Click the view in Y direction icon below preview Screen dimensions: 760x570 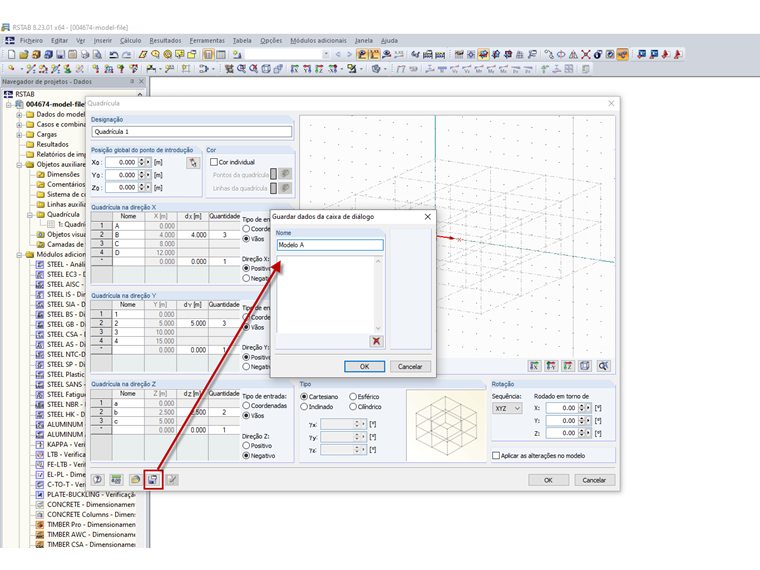tap(551, 366)
